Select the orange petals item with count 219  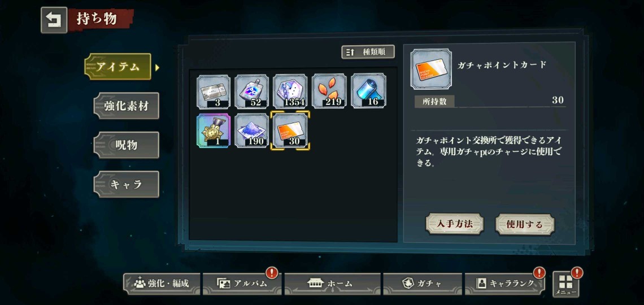click(329, 91)
